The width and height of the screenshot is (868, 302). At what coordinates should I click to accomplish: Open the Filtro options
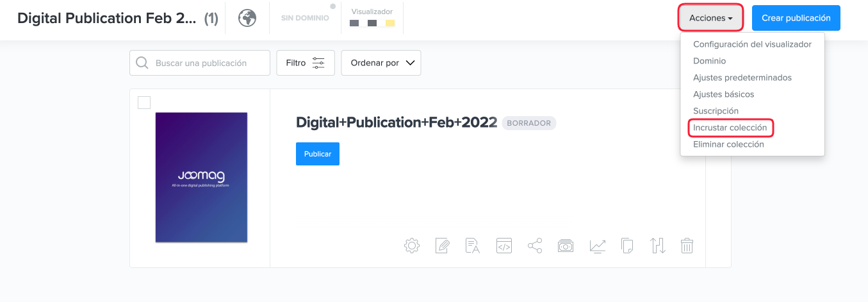306,63
